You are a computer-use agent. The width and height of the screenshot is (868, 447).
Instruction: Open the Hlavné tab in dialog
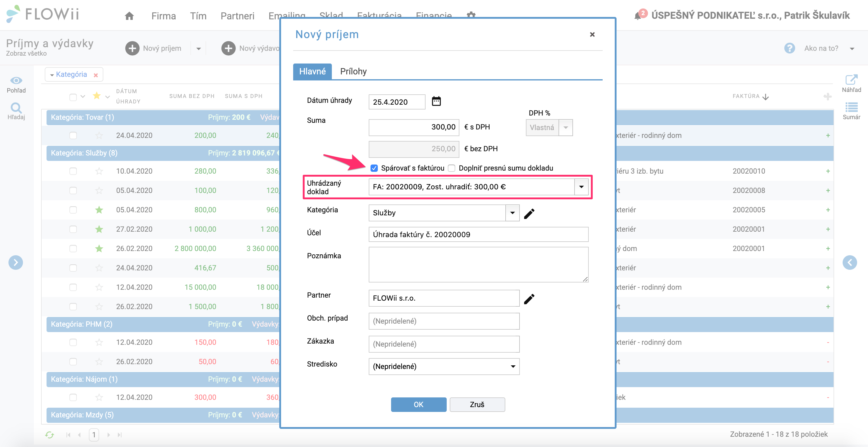tap(312, 71)
